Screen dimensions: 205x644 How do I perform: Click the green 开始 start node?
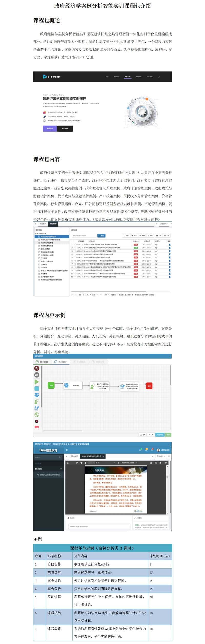click(51, 385)
